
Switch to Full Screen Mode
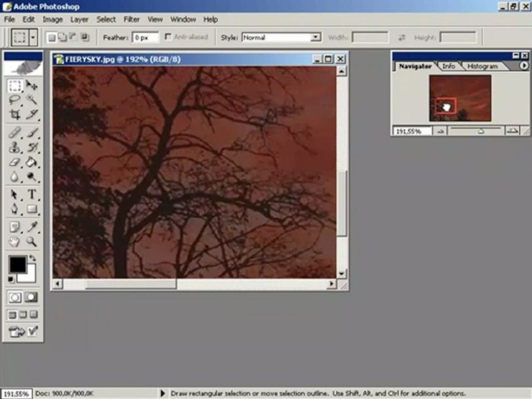34,315
